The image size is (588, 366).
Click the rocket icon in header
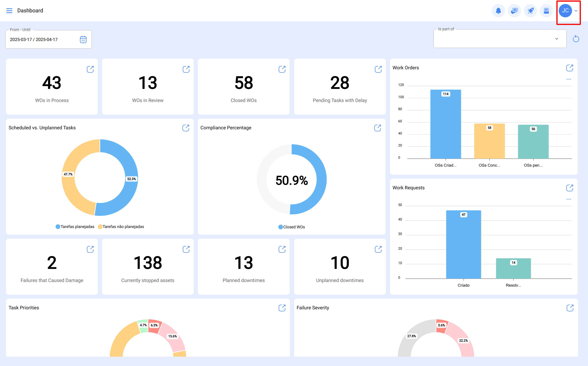(x=530, y=11)
